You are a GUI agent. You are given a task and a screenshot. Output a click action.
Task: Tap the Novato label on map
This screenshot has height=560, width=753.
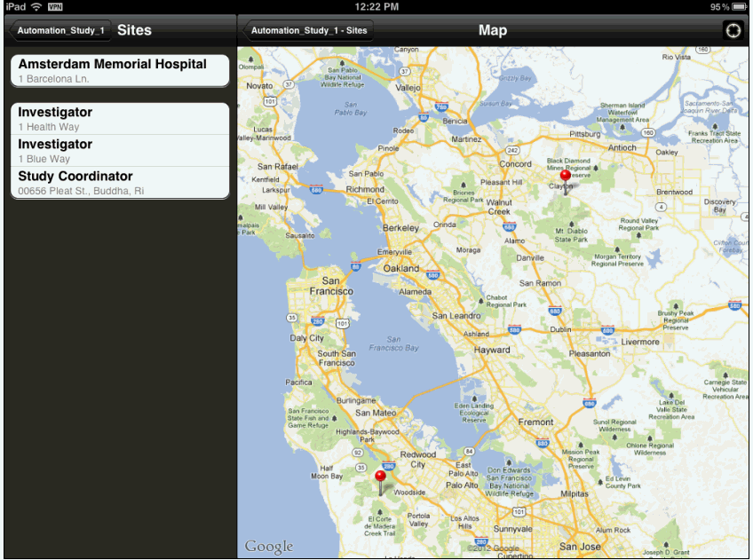(x=259, y=86)
